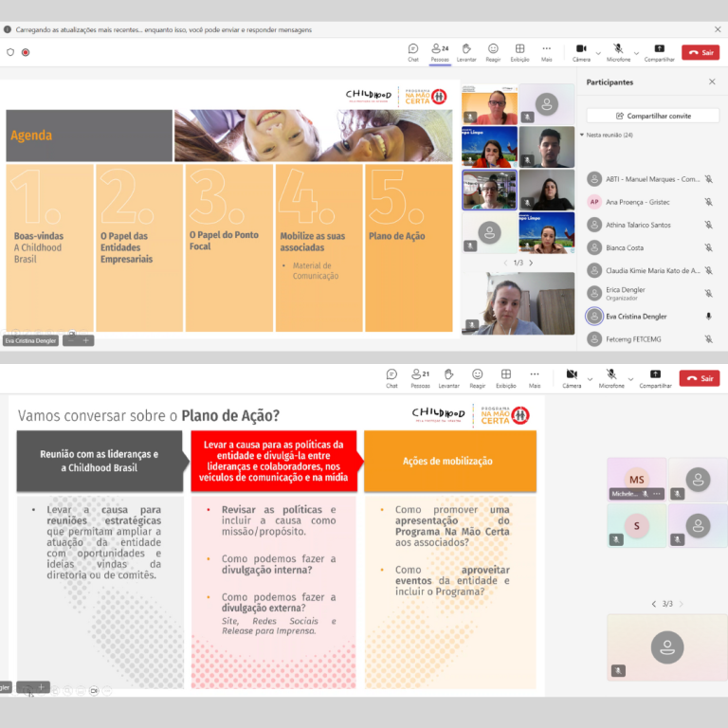Open Reagir reactions in the Agenda meeting
Screen dimensions: 728x728
(x=493, y=52)
